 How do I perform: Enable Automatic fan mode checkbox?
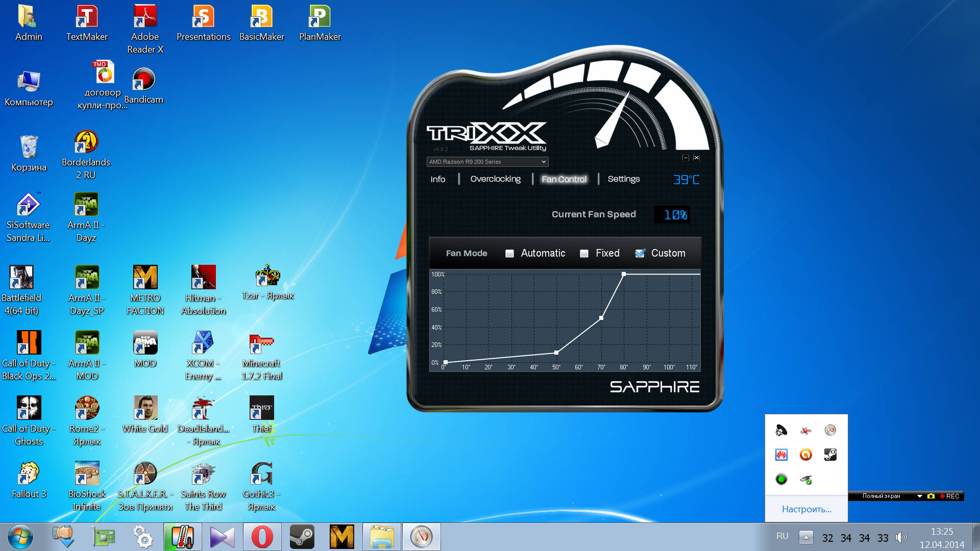tap(509, 254)
